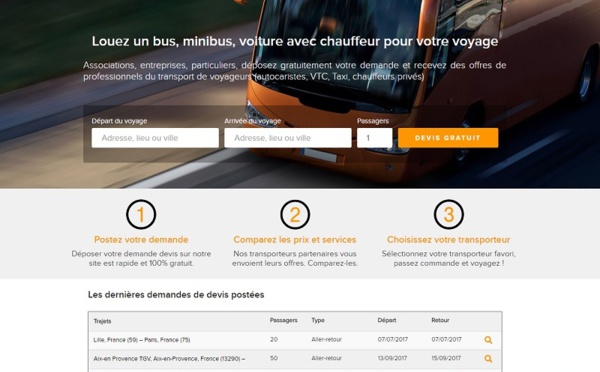Click 'Choisissez votre transporteur' heading
Viewport: 600px width, 372px height.
coord(448,240)
